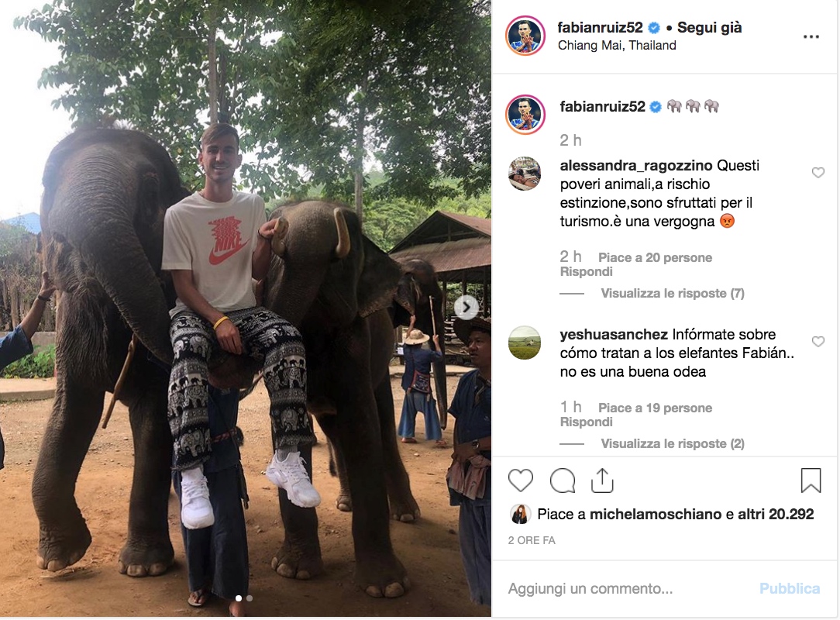Like alessandra_ragozzino's comment
The image size is (840, 620).
coord(818,173)
